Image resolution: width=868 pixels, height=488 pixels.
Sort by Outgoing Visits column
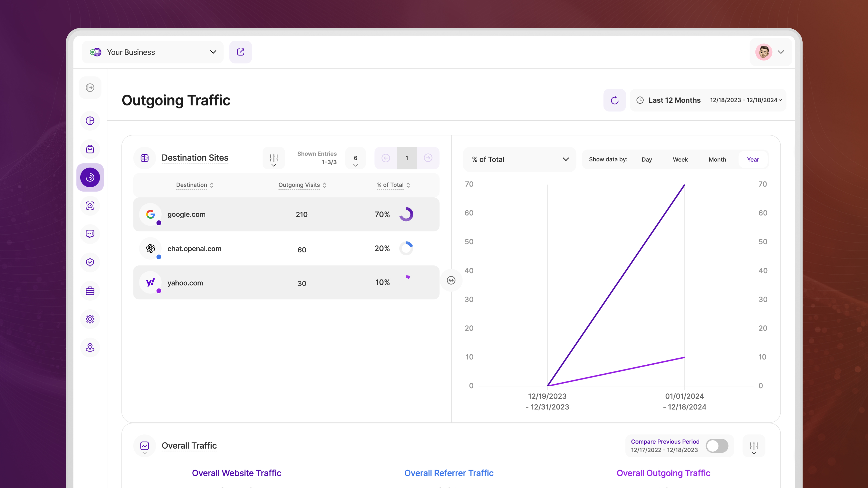coord(302,185)
